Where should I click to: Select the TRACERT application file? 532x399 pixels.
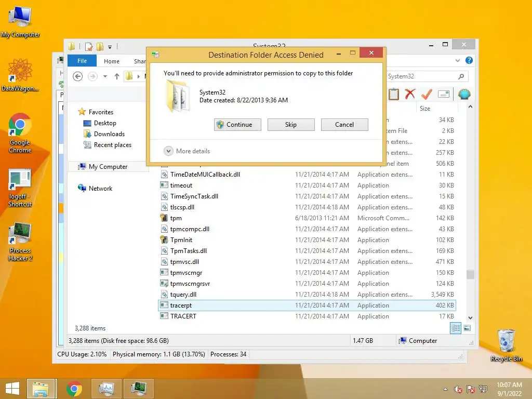tap(307, 316)
